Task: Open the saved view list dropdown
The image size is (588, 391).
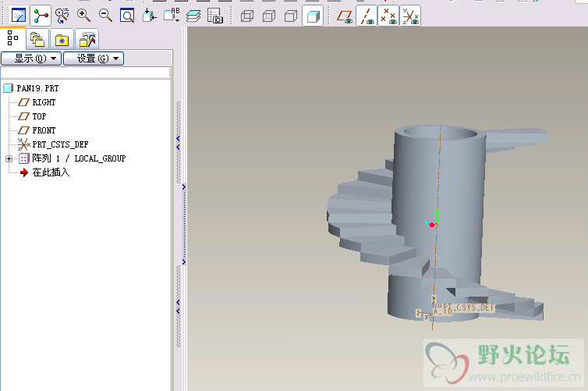Action: tap(172, 16)
